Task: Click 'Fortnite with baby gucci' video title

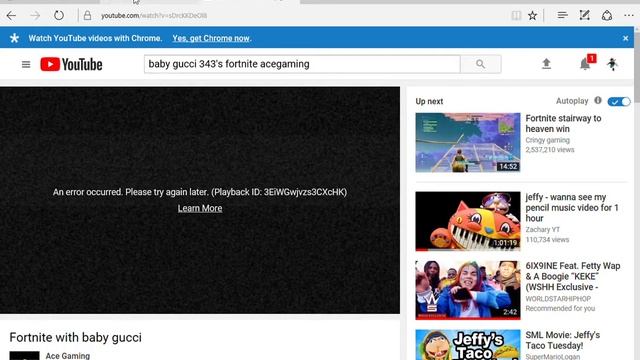Action: click(76, 338)
